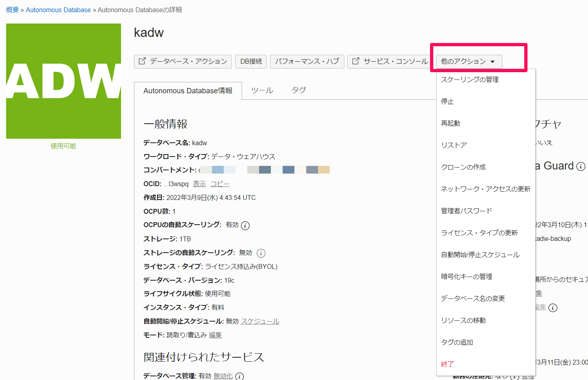Open スケジュール link for auto start/stop
Viewport: 588px width, 380px height.
point(260,321)
